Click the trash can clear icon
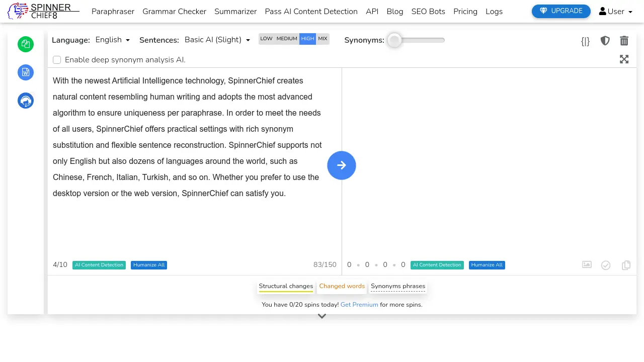The image size is (644, 362). pyautogui.click(x=624, y=41)
